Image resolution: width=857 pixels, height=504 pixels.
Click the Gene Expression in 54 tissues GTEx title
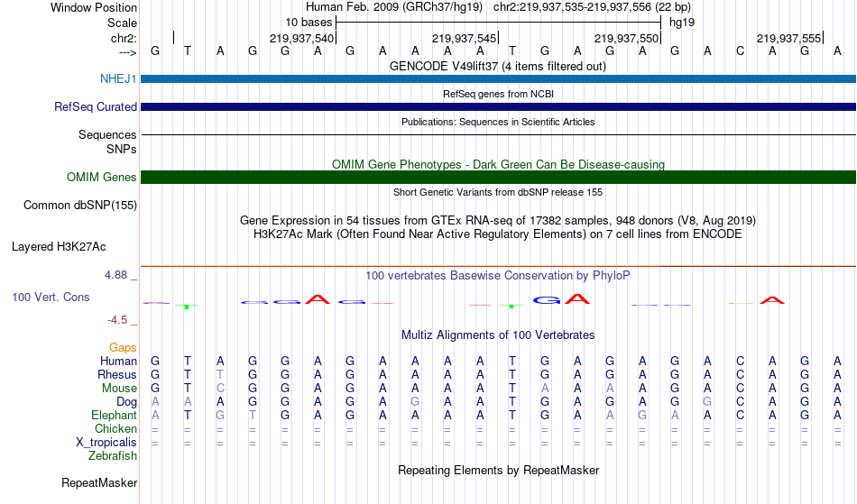(x=498, y=221)
